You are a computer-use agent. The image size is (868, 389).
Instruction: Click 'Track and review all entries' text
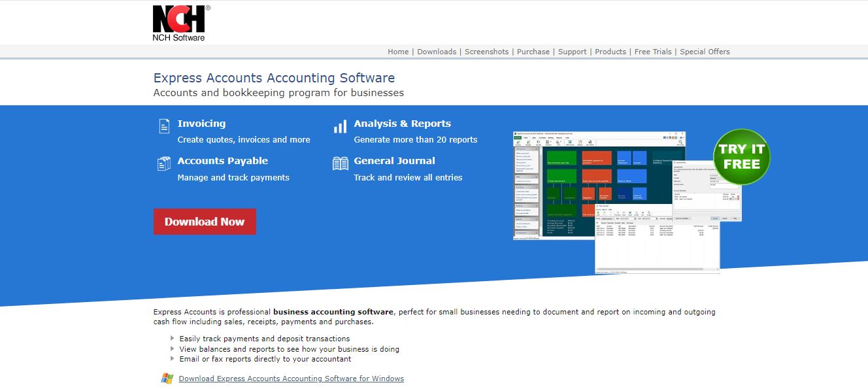point(408,178)
